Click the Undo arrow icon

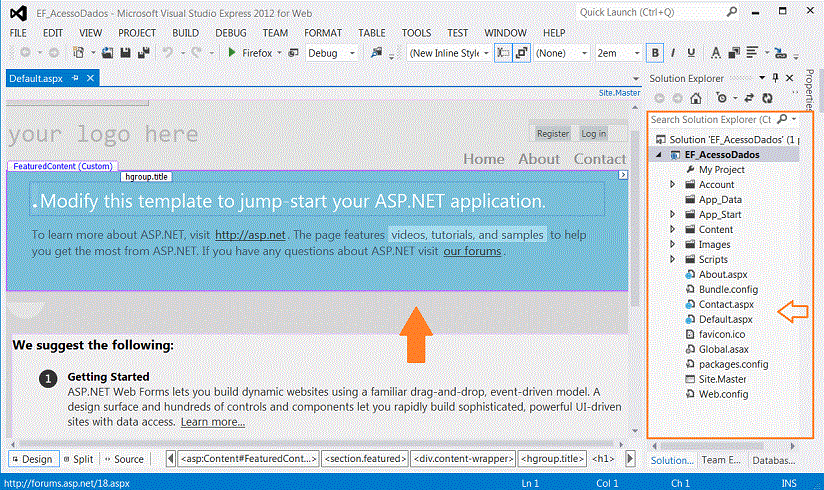point(168,53)
